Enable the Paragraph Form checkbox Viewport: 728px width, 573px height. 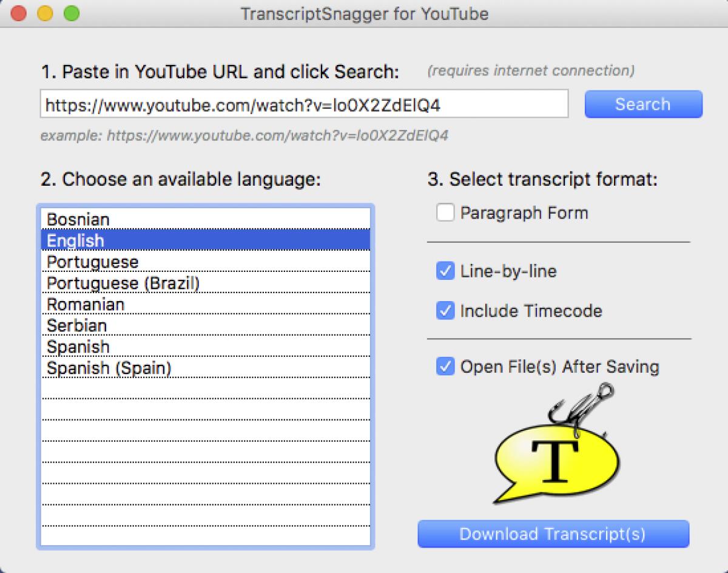coord(446,212)
